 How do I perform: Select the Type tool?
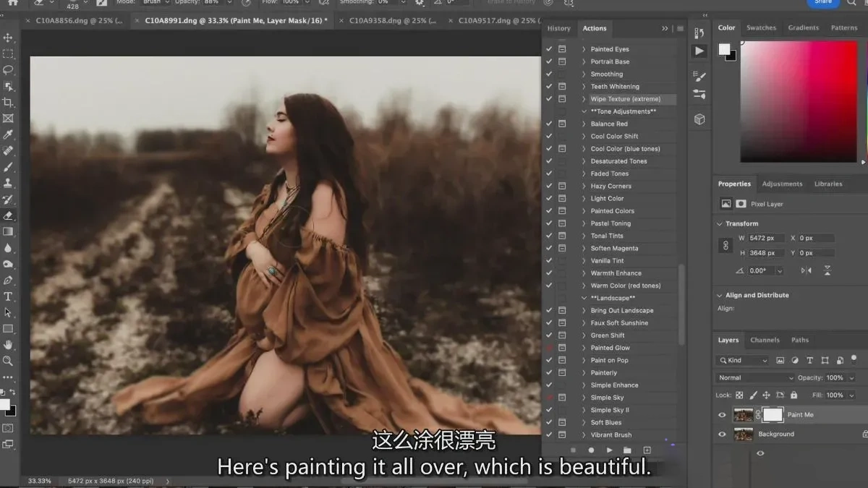point(8,296)
